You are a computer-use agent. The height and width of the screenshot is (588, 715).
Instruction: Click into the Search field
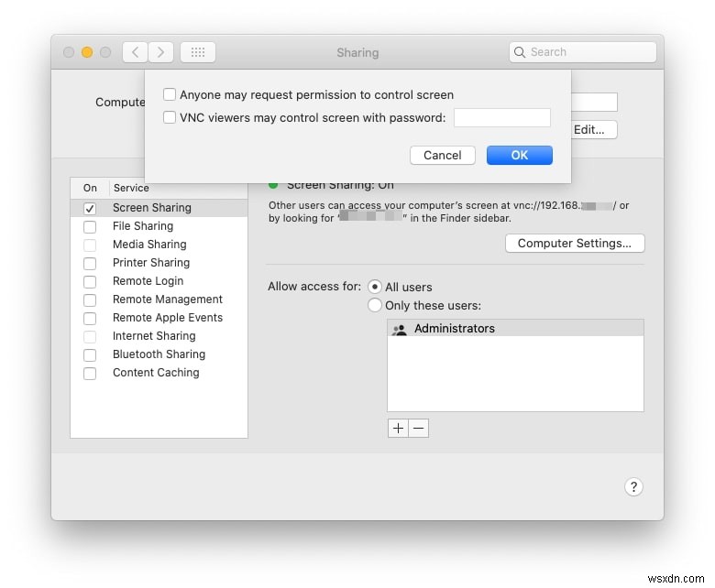tap(583, 52)
